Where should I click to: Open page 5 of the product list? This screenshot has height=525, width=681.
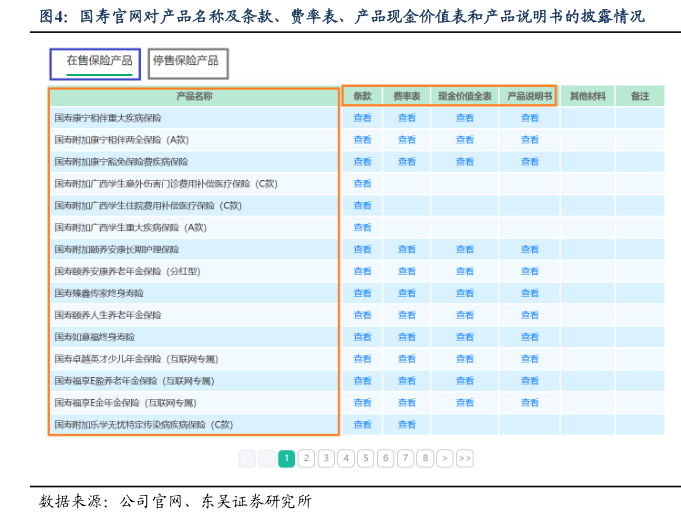pyautogui.click(x=366, y=458)
